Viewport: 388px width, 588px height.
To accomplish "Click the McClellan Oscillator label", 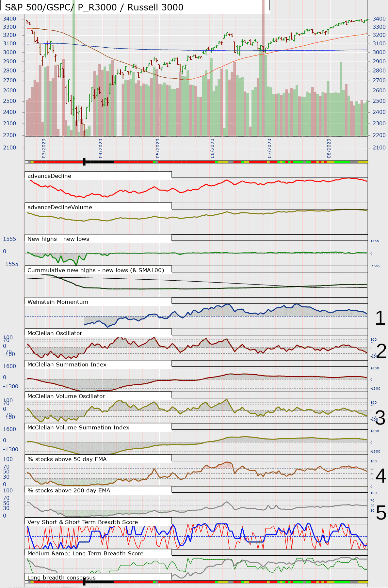I will pos(55,333).
